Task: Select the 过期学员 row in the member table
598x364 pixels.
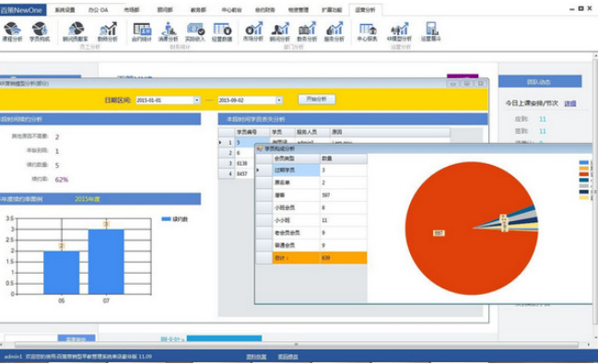Action: pyautogui.click(x=311, y=170)
